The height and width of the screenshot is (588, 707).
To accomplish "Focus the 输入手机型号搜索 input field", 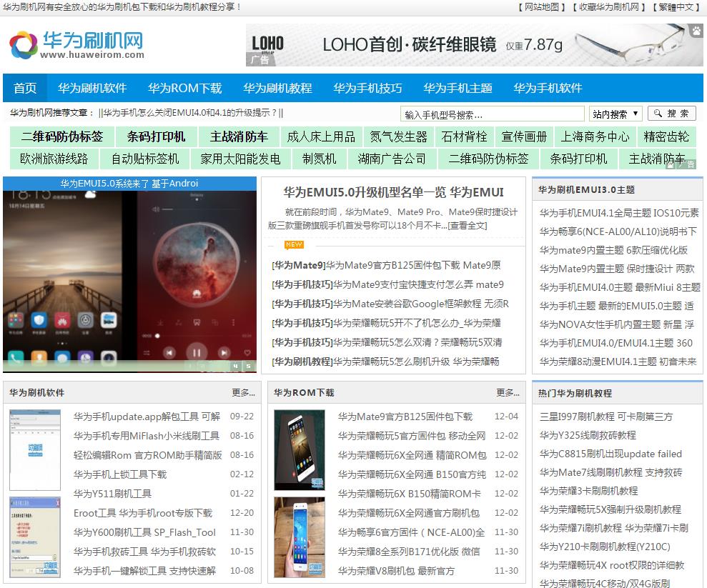I will (492, 114).
